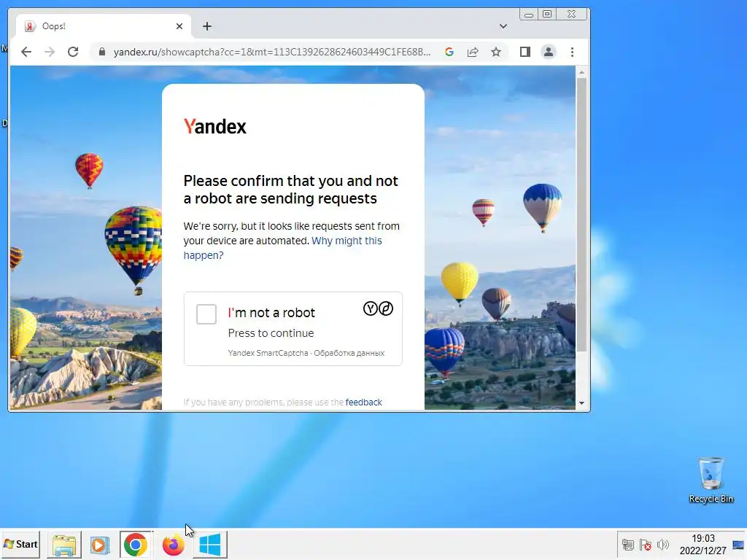This screenshot has height=560, width=747.
Task: Minimize the Chrome window
Action: [529, 15]
